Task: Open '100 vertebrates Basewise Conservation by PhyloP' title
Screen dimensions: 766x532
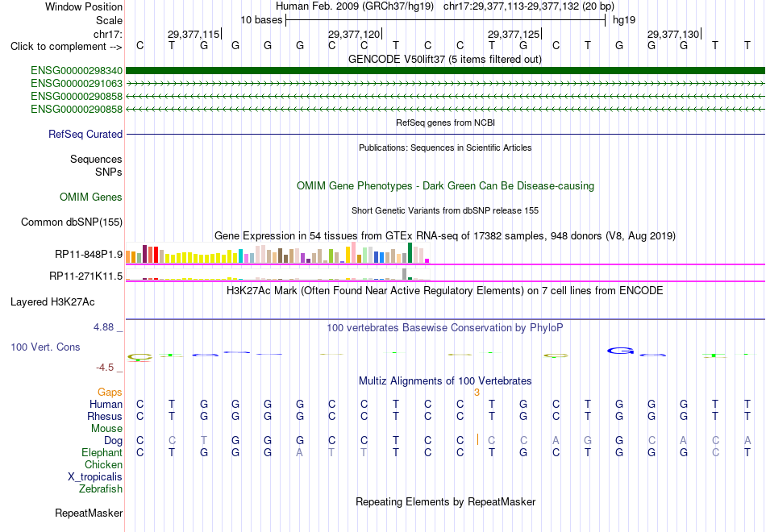Action: pos(445,328)
